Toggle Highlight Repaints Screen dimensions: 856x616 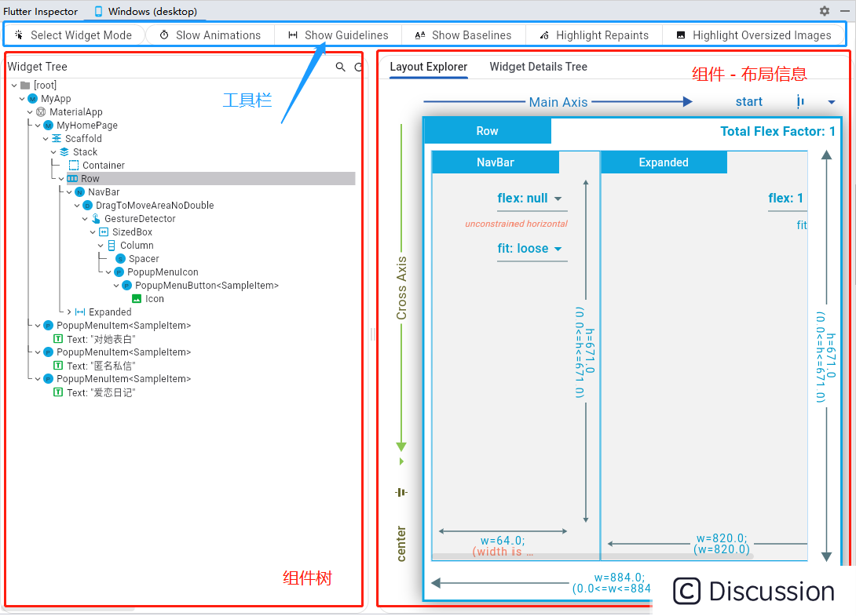594,35
